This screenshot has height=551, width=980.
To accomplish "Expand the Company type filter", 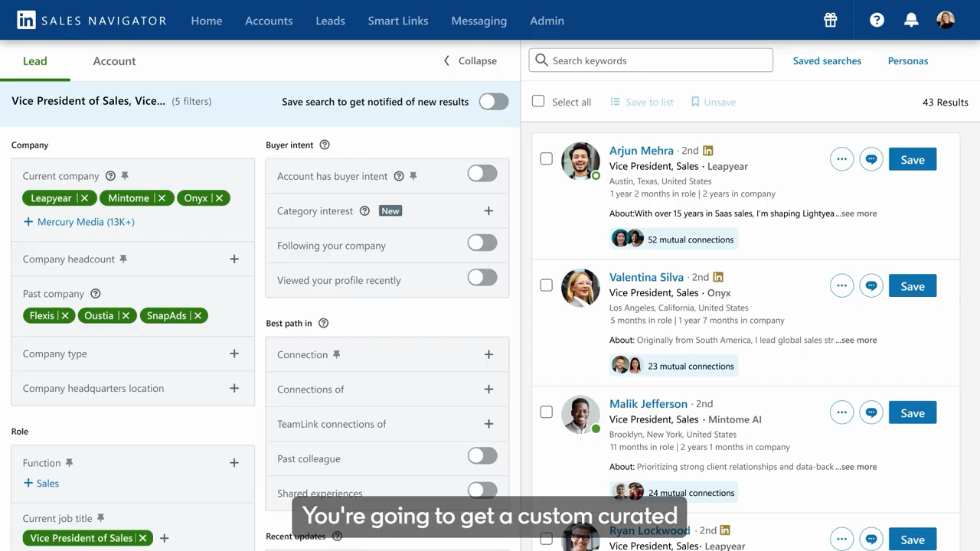I will coord(234,354).
